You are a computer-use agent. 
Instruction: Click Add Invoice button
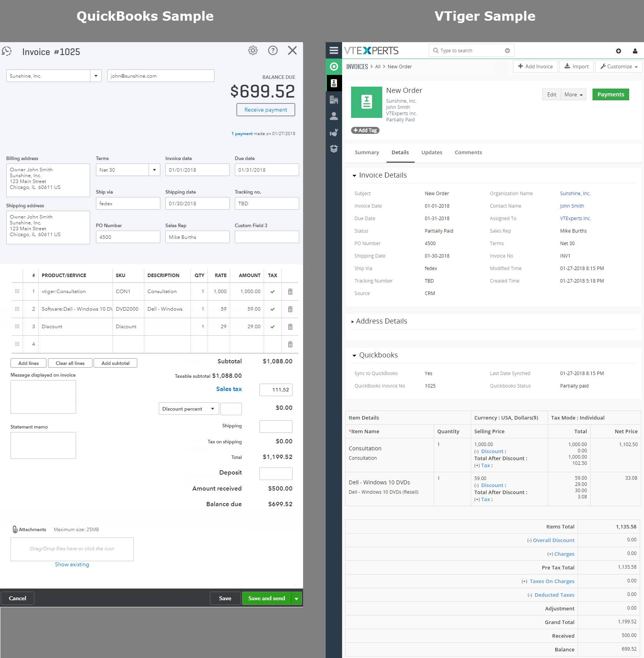pos(535,66)
